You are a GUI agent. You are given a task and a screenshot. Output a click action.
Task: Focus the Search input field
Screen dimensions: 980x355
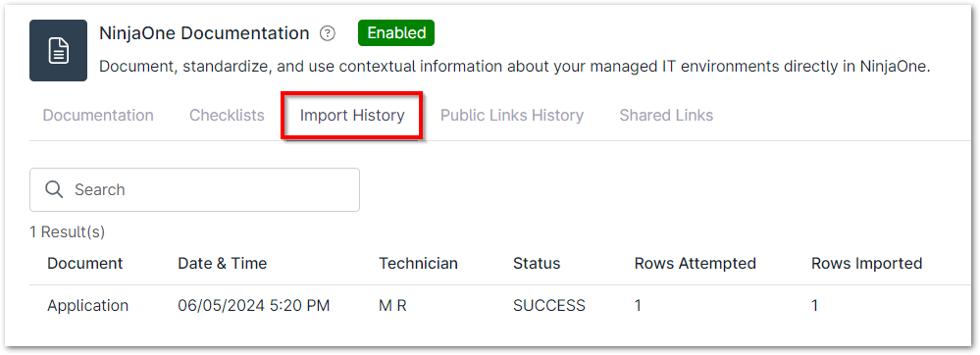click(x=194, y=189)
